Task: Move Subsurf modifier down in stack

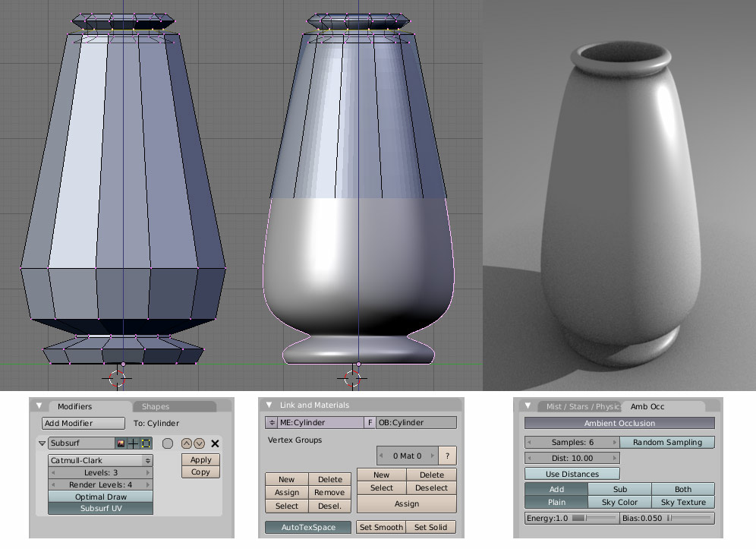Action: 199,443
